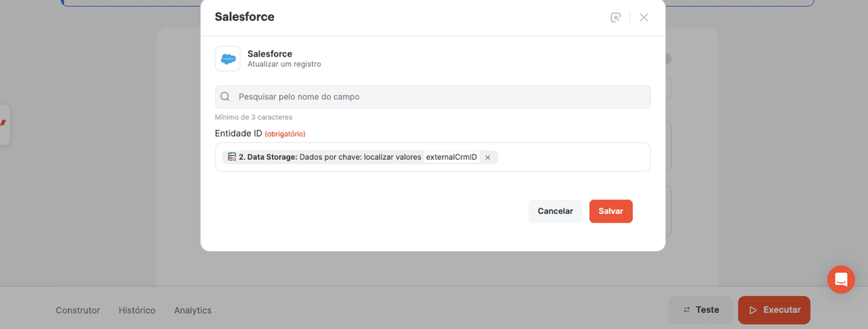Run workflow with the Executar button
Image resolution: width=868 pixels, height=329 pixels.
pyautogui.click(x=774, y=310)
